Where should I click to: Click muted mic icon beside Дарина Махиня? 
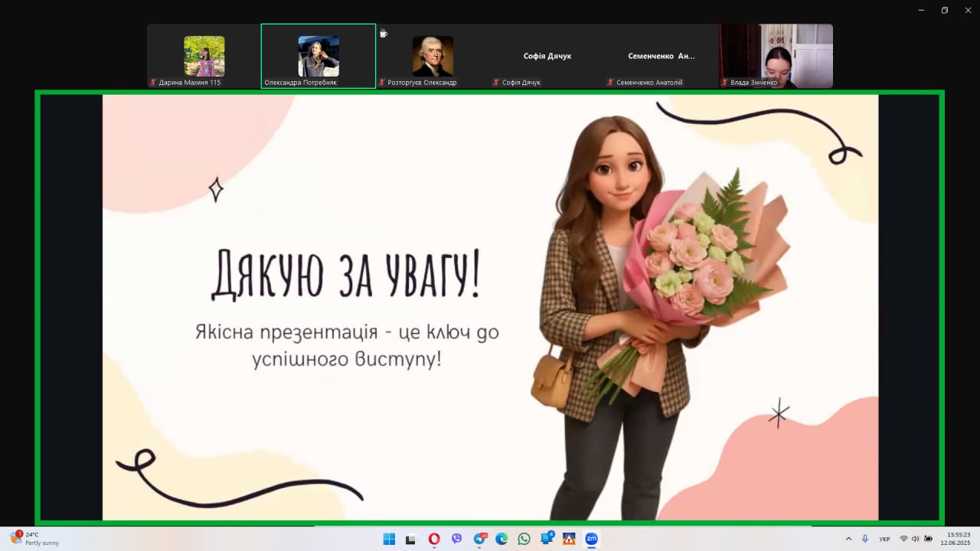(x=153, y=82)
